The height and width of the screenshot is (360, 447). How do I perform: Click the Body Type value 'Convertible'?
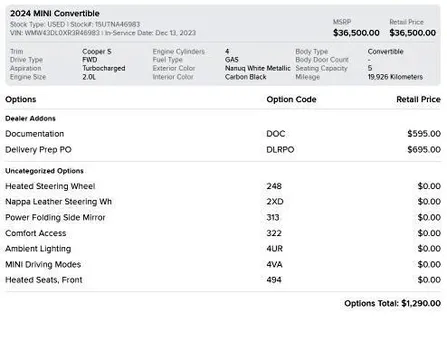[x=386, y=52]
